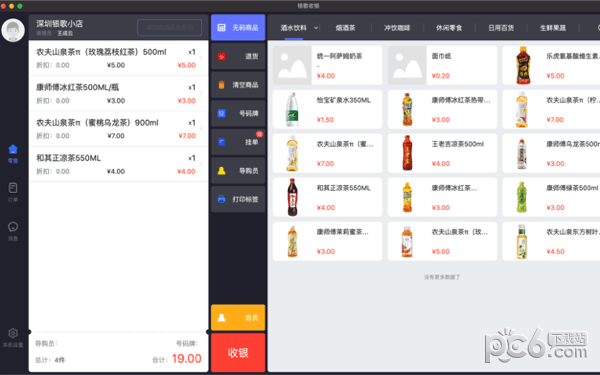The image size is (600, 375).
Task: Select the 怡宝矿泉水350ML bottle image
Action: [292, 109]
